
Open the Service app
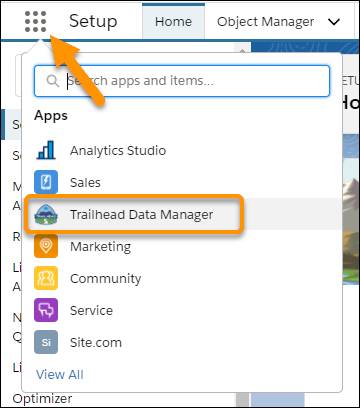91,310
